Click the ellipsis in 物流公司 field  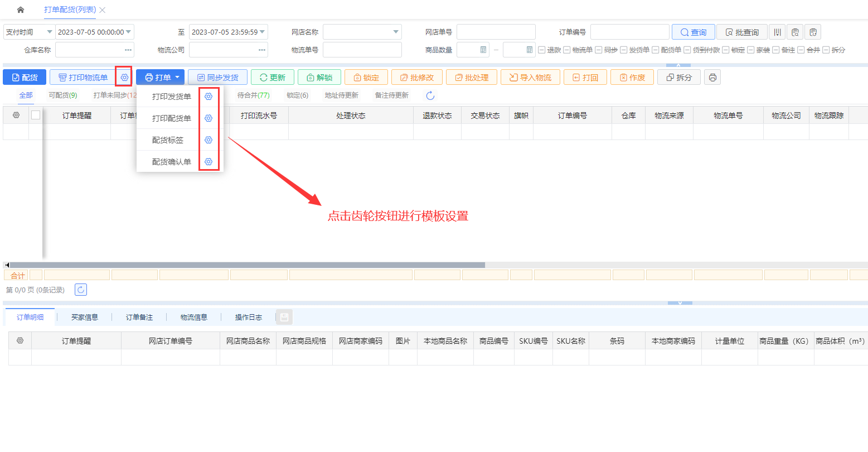[262, 50]
